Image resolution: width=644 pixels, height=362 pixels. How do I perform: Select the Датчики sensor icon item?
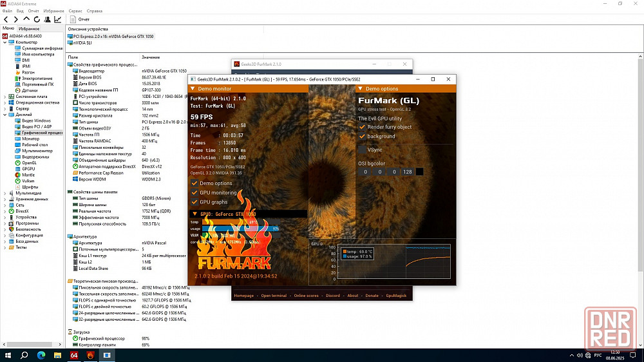point(17,90)
